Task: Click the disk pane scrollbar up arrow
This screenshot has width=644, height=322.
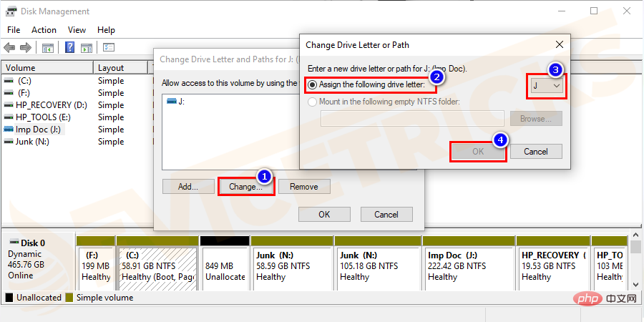Action: [635, 235]
